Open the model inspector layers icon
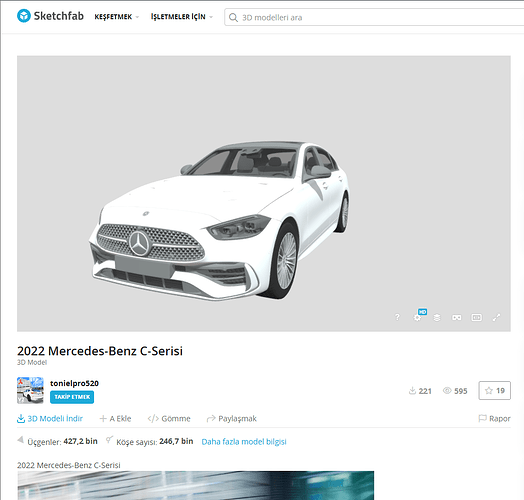The image size is (524, 500). tap(437, 318)
